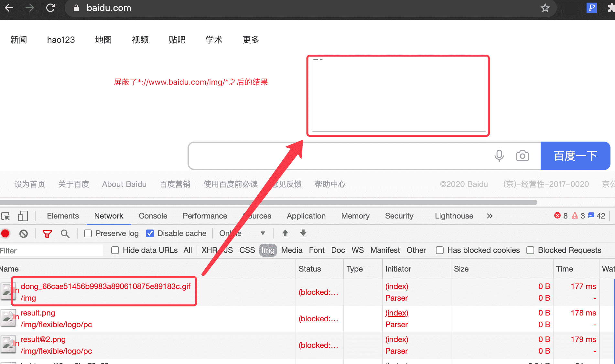This screenshot has height=364, width=615.
Task: Open camera image search icon
Action: 522,156
